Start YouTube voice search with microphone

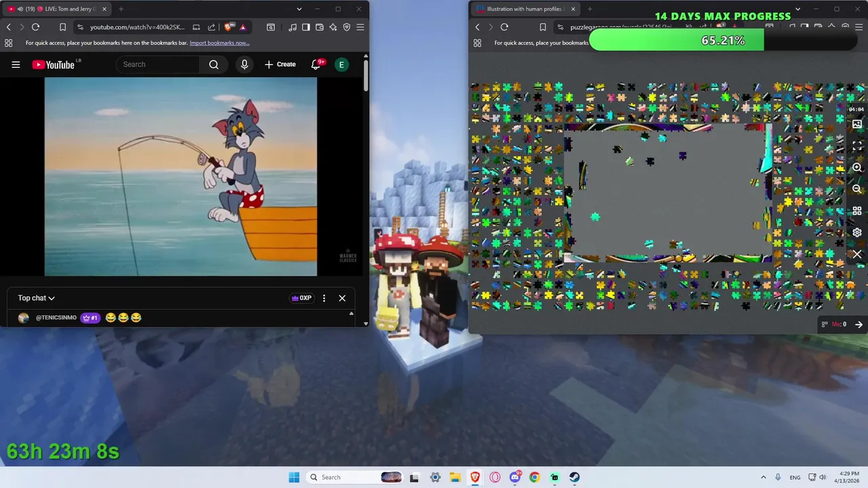(245, 64)
